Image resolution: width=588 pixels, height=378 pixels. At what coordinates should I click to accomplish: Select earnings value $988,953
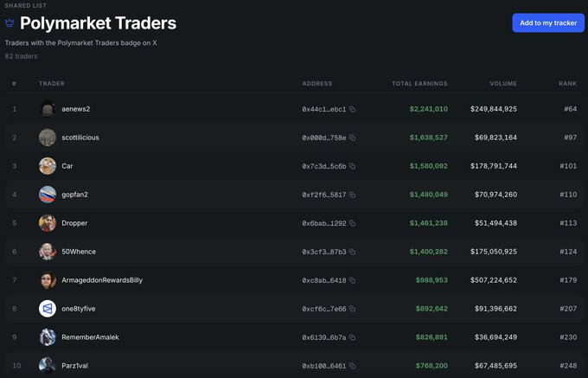click(x=431, y=280)
